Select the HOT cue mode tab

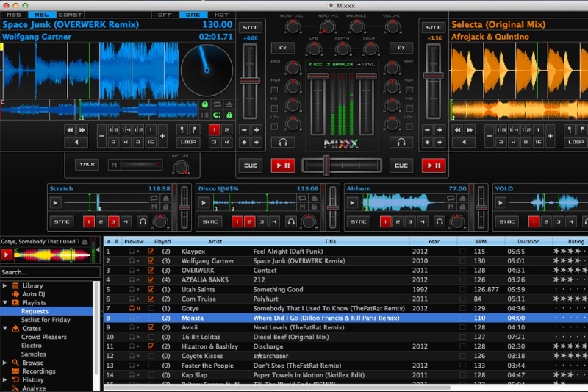[x=221, y=15]
